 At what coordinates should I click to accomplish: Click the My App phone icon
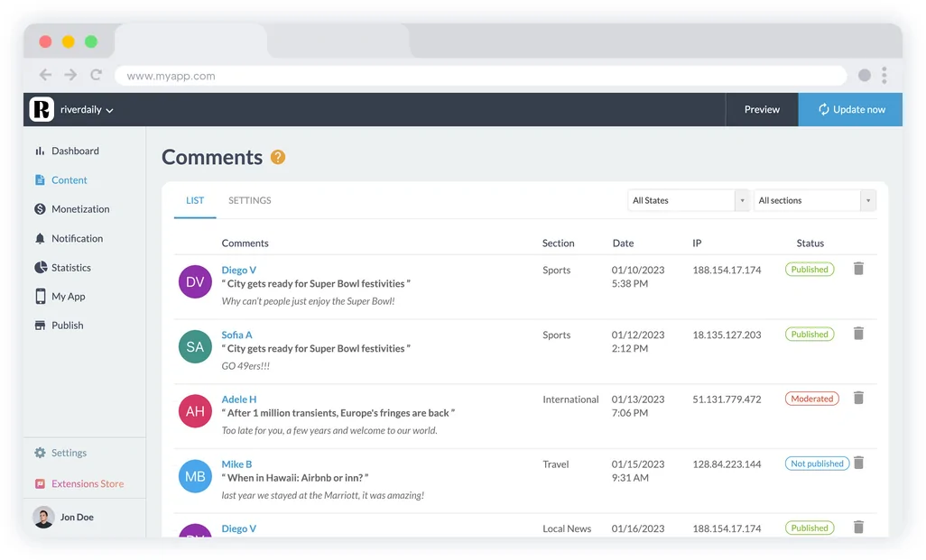pyautogui.click(x=40, y=297)
